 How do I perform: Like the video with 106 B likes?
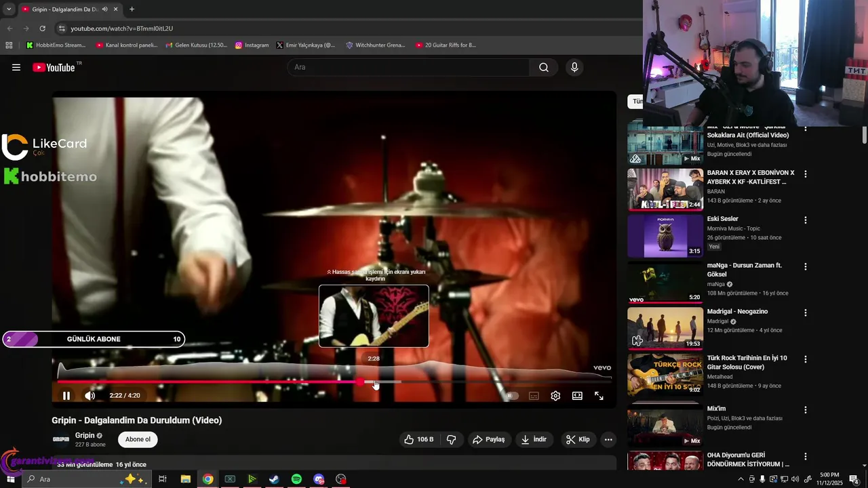(x=419, y=439)
